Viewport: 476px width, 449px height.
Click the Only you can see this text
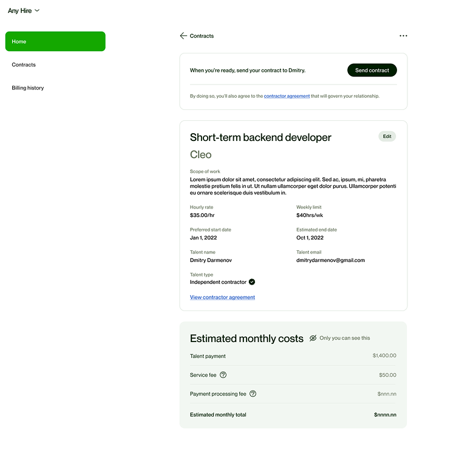point(345,338)
